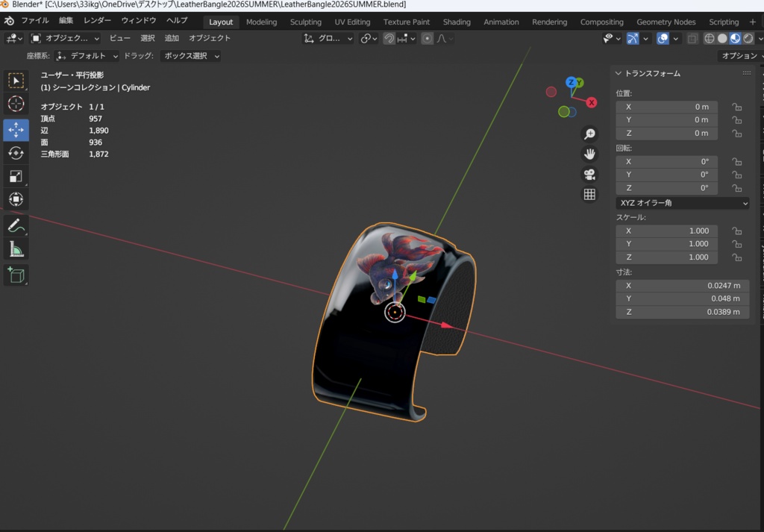Toggle the show overlays button

[663, 39]
